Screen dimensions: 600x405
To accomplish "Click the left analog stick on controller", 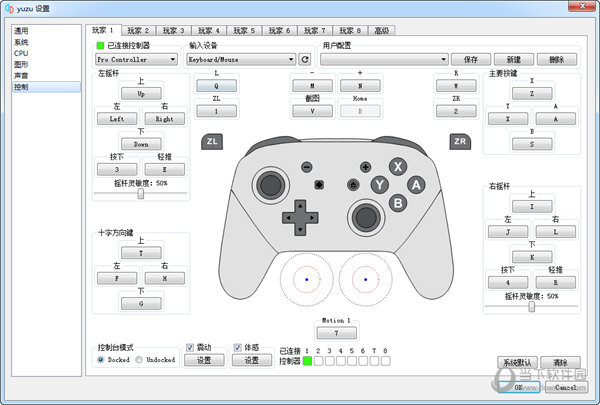I will (x=270, y=183).
